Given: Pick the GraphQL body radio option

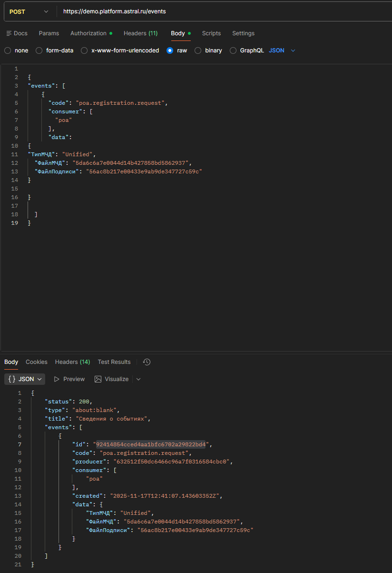Looking at the screenshot, I should click(x=233, y=50).
